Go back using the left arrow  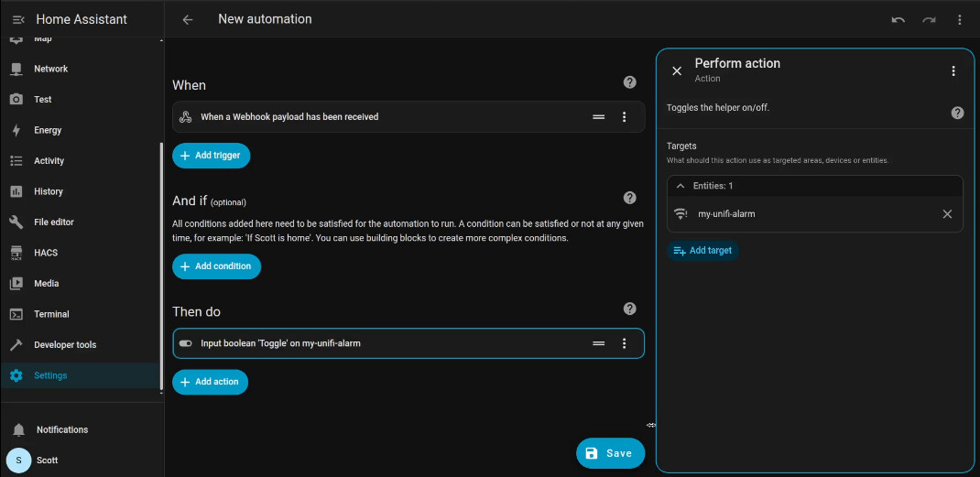(x=188, y=19)
